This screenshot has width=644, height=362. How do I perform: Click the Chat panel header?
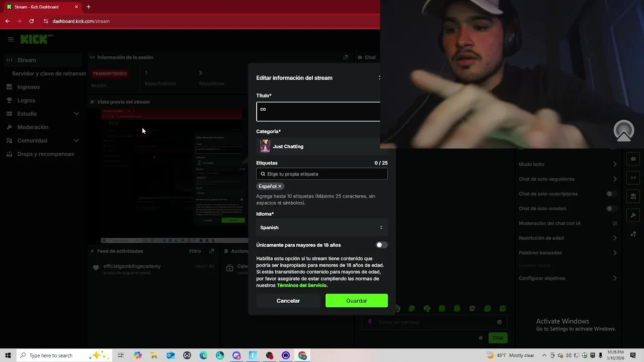(367, 57)
